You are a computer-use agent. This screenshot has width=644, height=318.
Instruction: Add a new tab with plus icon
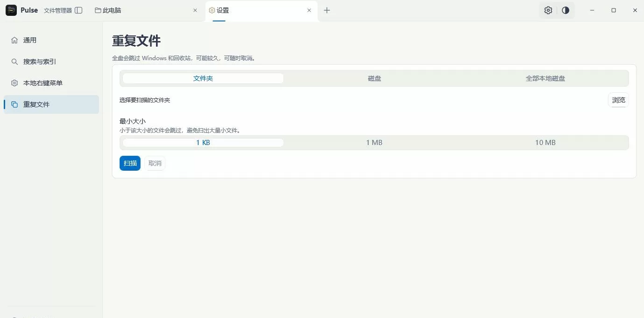click(x=327, y=10)
